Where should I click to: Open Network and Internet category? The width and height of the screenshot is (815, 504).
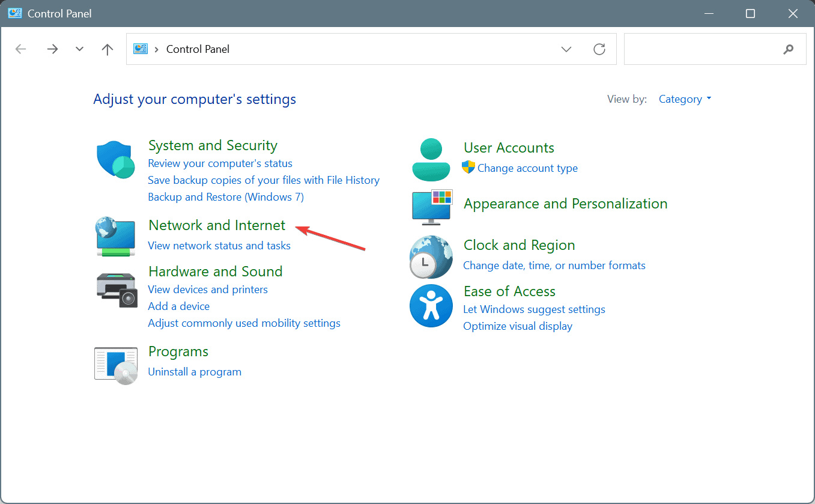(x=217, y=225)
